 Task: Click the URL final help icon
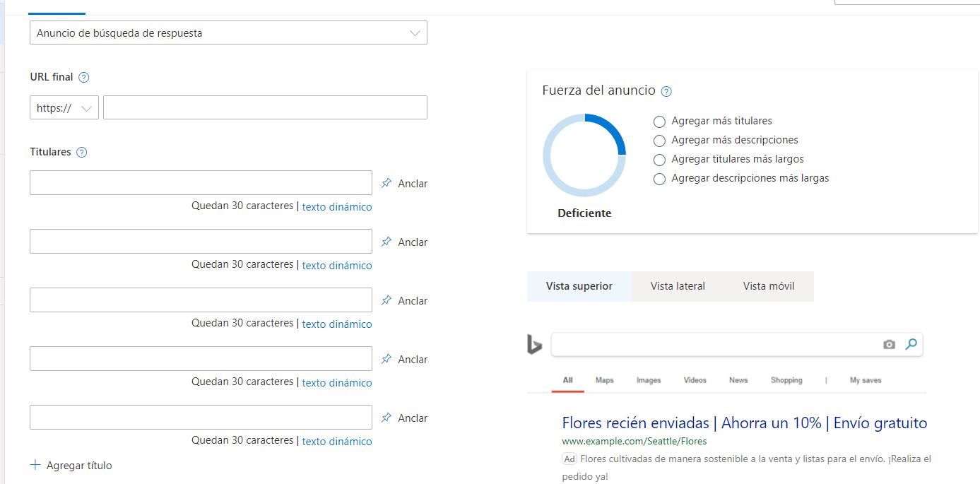[83, 77]
